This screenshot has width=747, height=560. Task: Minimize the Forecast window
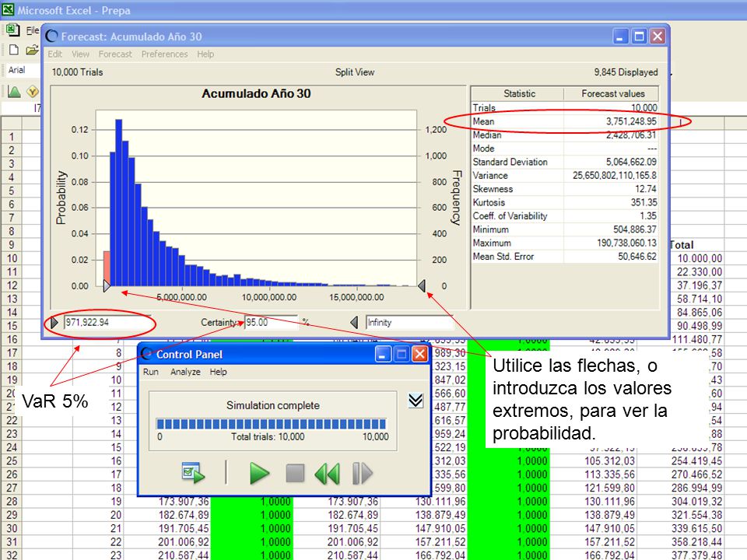click(620, 37)
